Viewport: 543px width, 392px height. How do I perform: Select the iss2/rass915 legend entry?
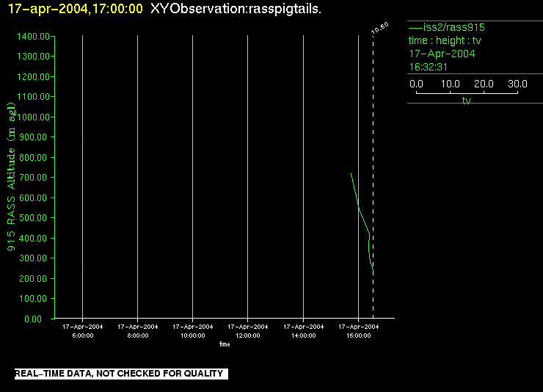[447, 27]
